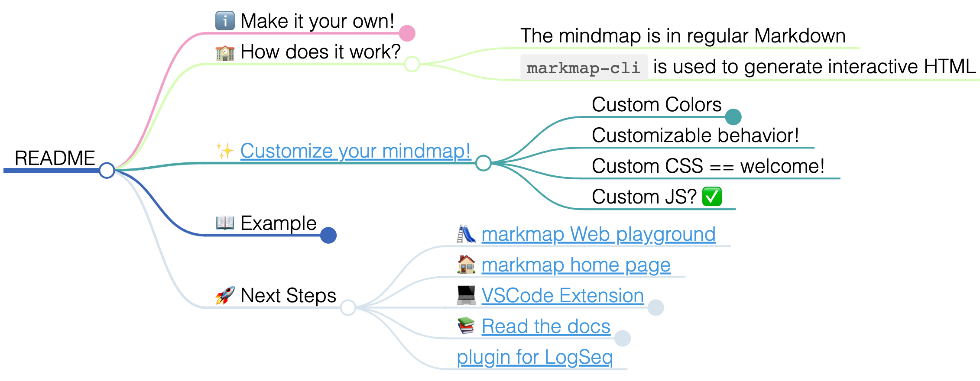Open the 'Customize your mindmap!' link

(355, 151)
